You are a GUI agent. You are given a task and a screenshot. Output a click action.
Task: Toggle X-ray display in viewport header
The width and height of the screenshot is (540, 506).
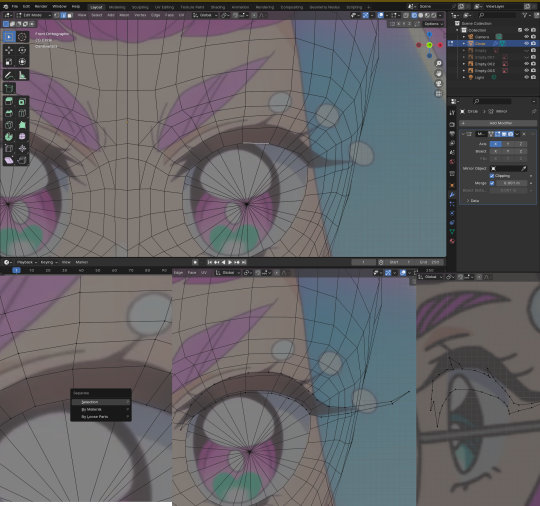coord(406,15)
